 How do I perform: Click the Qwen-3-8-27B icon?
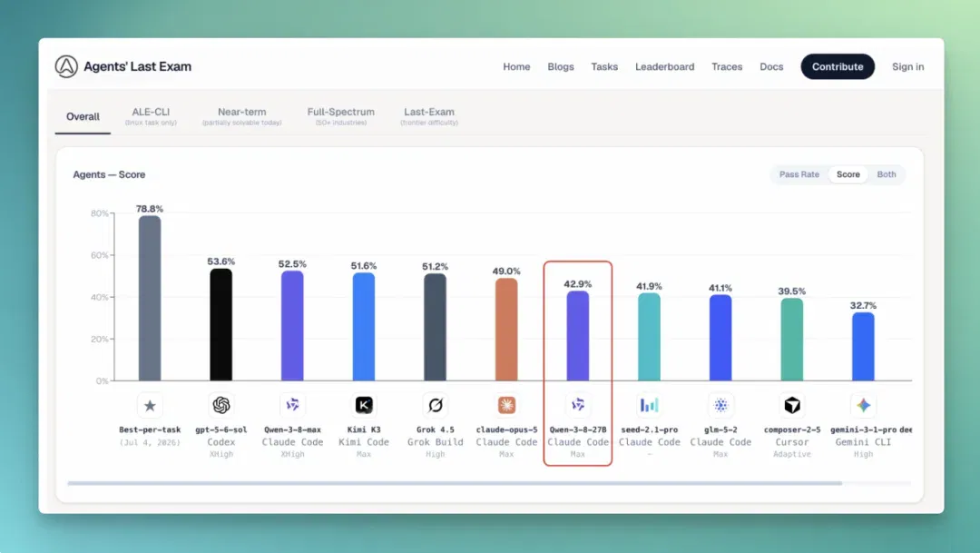coord(577,405)
